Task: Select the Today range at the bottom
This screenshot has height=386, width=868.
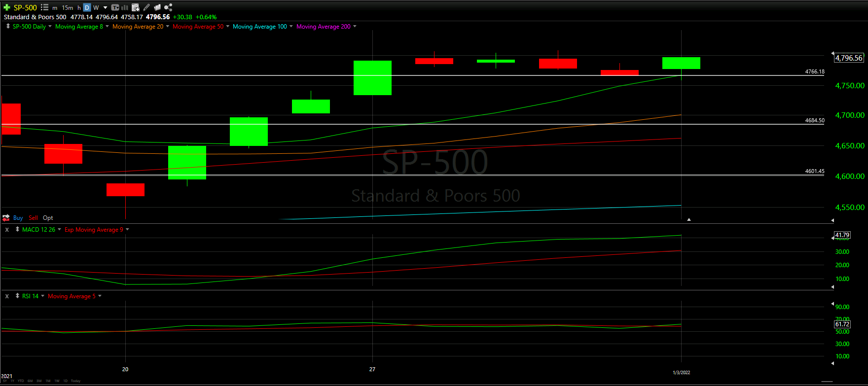Action: point(75,381)
